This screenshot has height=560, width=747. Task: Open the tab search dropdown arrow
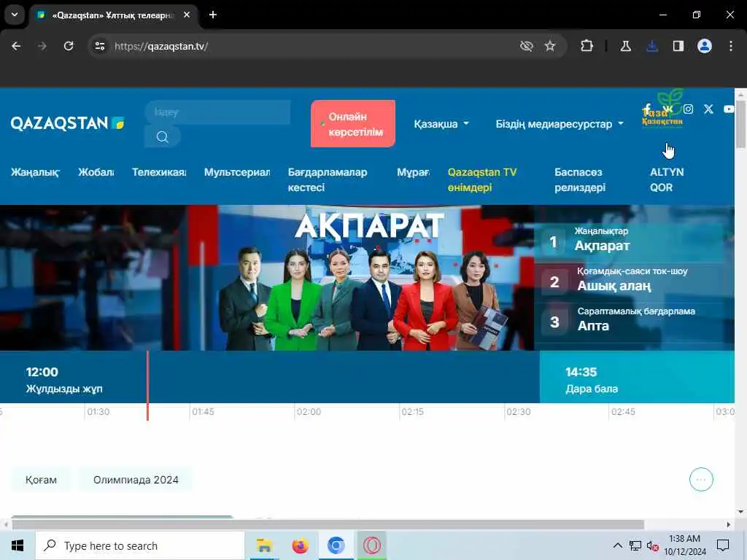15,15
